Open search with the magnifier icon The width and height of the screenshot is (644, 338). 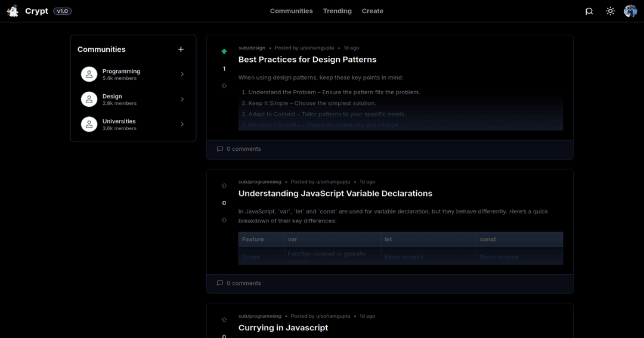click(589, 11)
